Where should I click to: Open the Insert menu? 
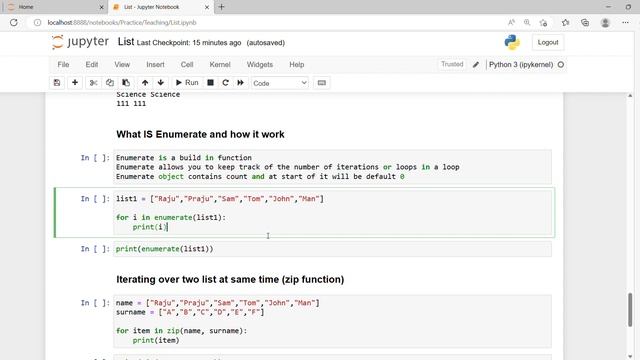click(x=156, y=64)
